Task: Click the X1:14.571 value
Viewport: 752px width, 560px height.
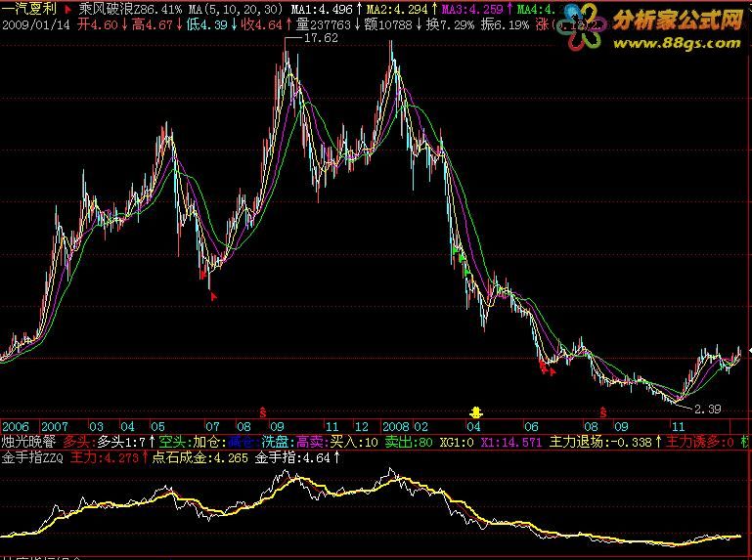Action: 511,442
